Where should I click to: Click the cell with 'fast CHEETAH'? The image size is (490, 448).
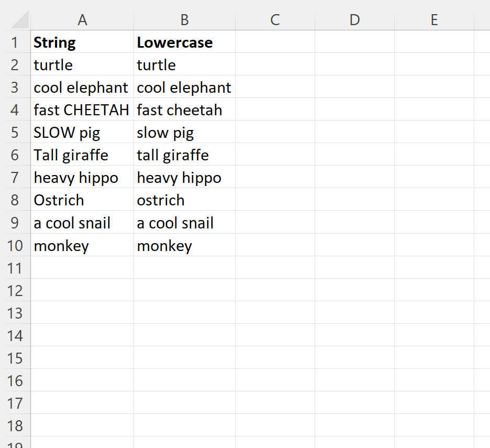[x=82, y=110]
